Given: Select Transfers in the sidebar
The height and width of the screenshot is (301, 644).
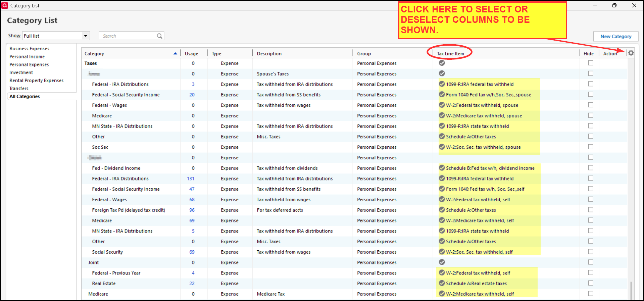Looking at the screenshot, I should pos(19,89).
